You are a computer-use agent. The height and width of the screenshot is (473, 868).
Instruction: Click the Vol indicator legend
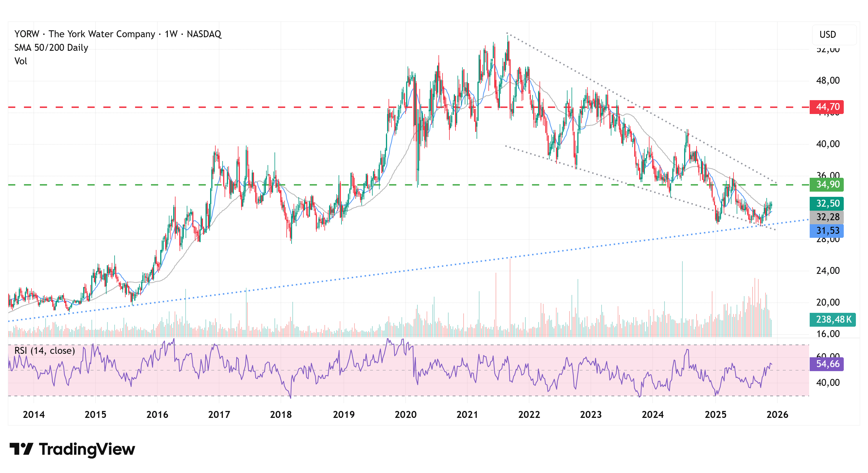coord(20,61)
